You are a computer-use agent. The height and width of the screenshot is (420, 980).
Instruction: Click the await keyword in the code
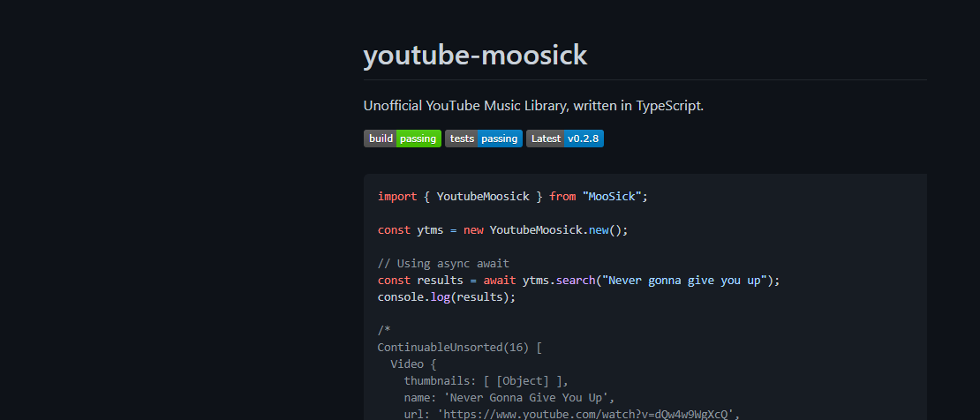(500, 280)
